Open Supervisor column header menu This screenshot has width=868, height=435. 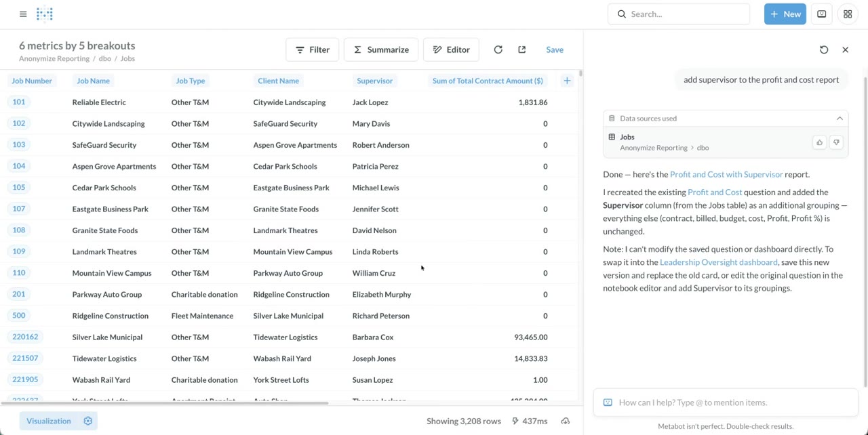pyautogui.click(x=374, y=81)
